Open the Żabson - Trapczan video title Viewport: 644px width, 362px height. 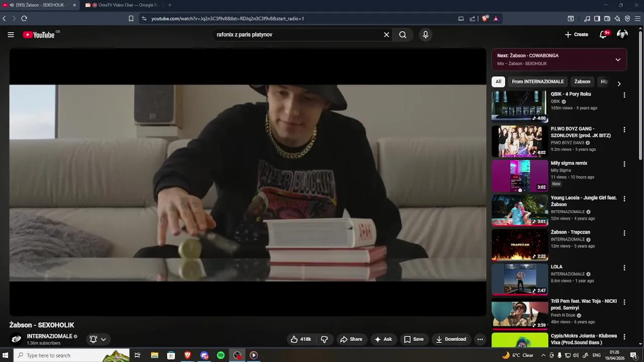pyautogui.click(x=570, y=232)
